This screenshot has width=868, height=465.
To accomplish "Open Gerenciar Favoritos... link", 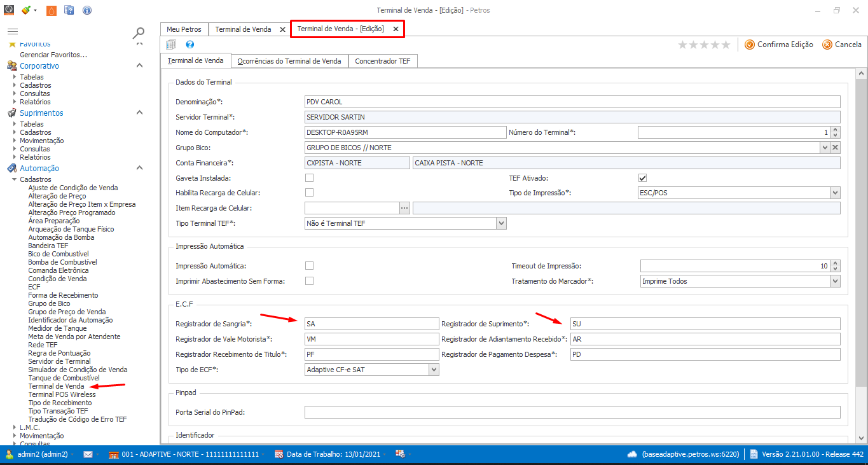I will point(53,55).
